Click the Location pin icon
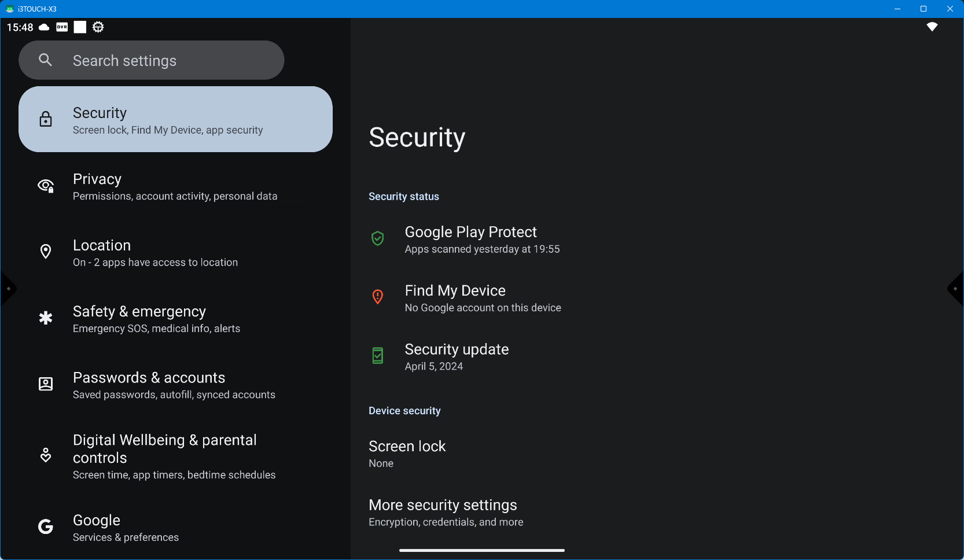 point(46,252)
